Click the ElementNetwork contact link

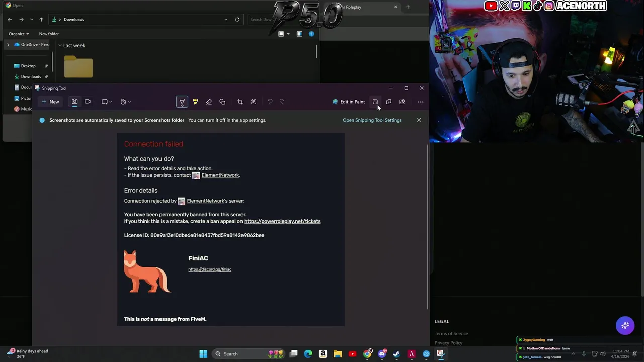pyautogui.click(x=220, y=175)
